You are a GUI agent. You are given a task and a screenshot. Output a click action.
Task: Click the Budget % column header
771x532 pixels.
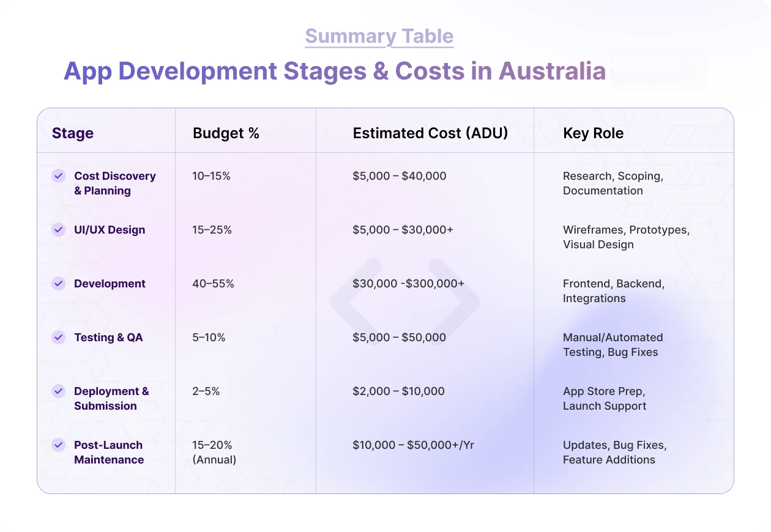[226, 133]
